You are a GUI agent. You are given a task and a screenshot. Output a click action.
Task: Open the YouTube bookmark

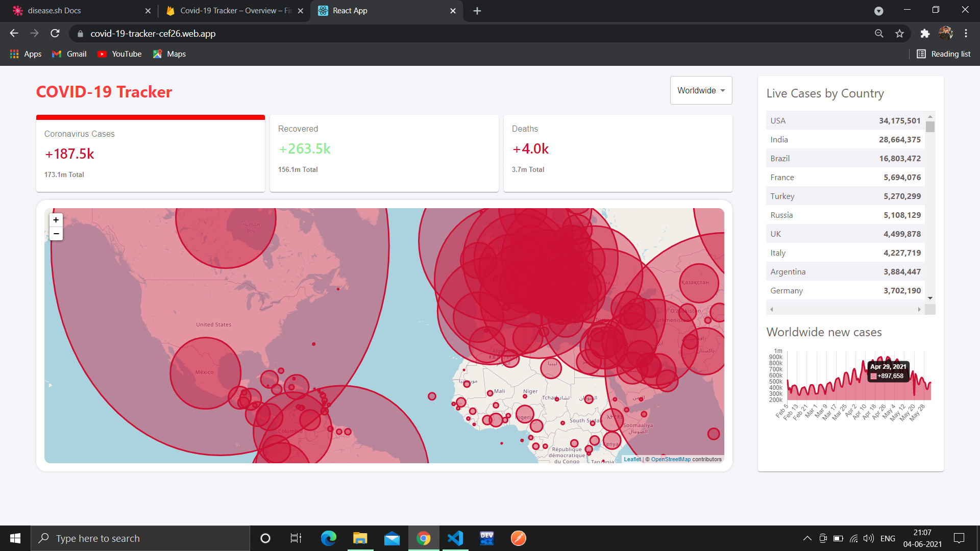pyautogui.click(x=119, y=54)
